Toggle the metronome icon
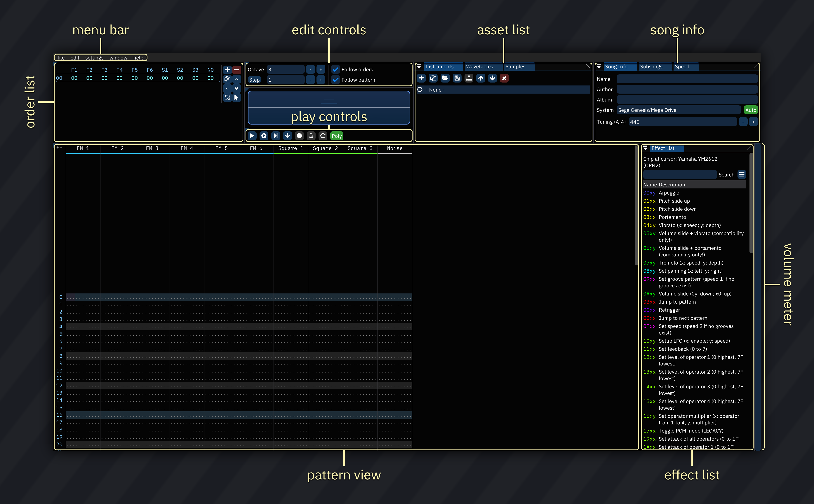814x504 pixels. pos(311,136)
